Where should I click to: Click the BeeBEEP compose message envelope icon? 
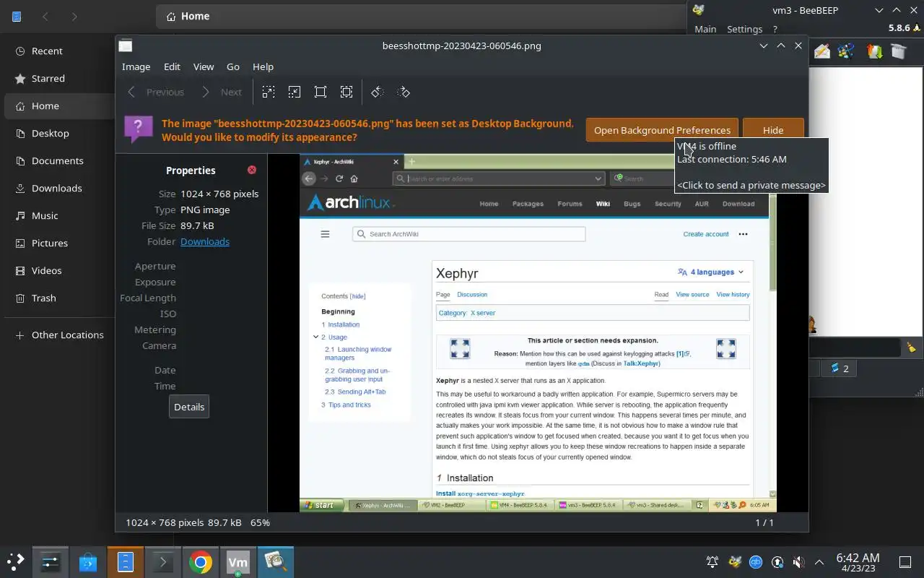[821, 51]
